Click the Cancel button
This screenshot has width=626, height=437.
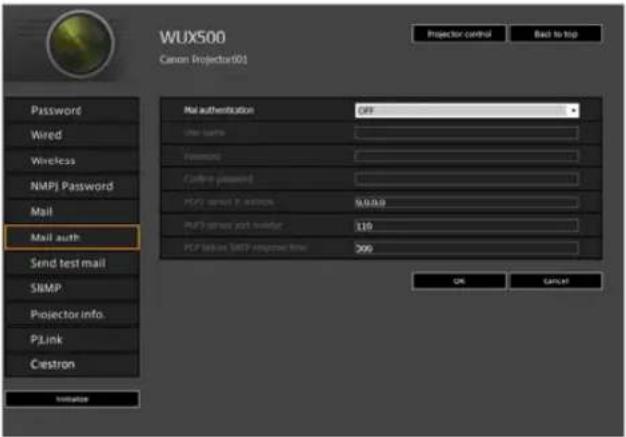[x=556, y=281]
